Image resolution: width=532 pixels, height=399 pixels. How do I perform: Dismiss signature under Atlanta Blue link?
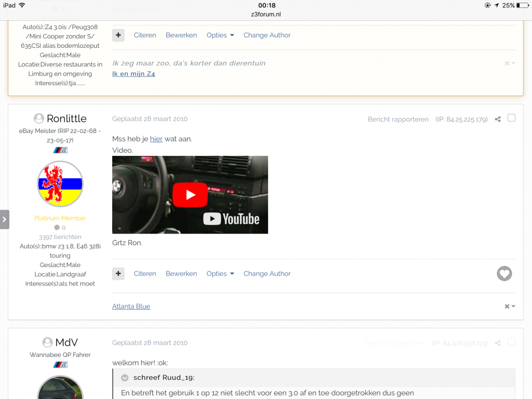point(510,306)
